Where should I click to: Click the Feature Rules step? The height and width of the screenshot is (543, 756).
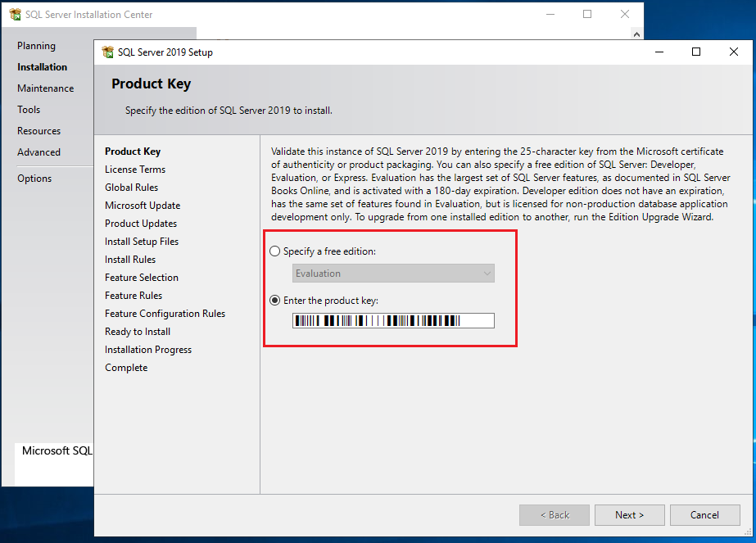point(134,296)
